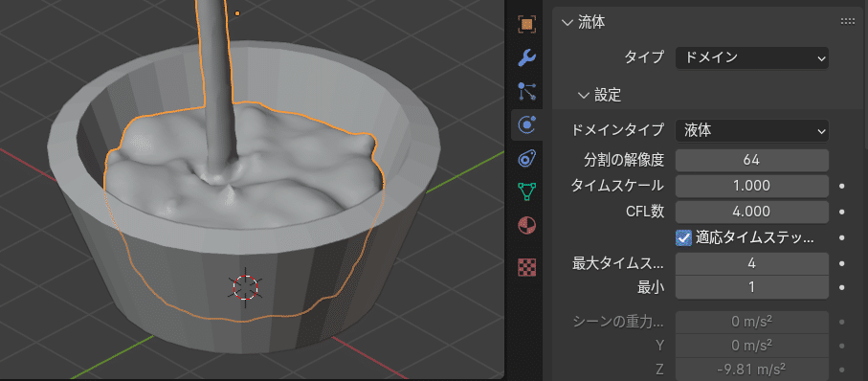Screen dimensions: 868x381
Task: Click the Z gravity field showing -9.81 m/s²
Action: tap(752, 369)
